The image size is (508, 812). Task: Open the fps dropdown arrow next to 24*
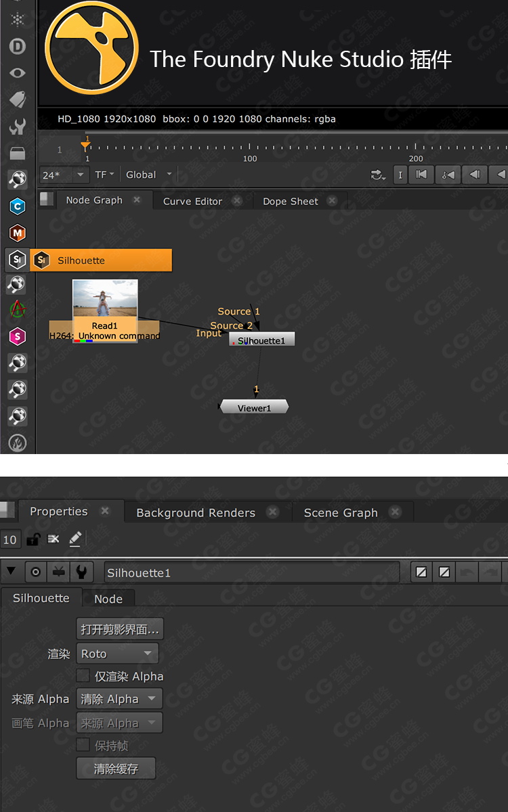[x=81, y=175]
